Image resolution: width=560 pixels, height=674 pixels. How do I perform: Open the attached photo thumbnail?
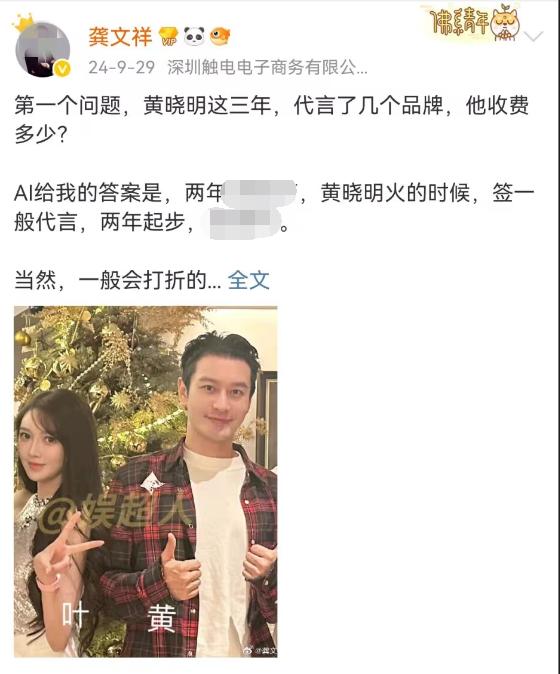146,481
